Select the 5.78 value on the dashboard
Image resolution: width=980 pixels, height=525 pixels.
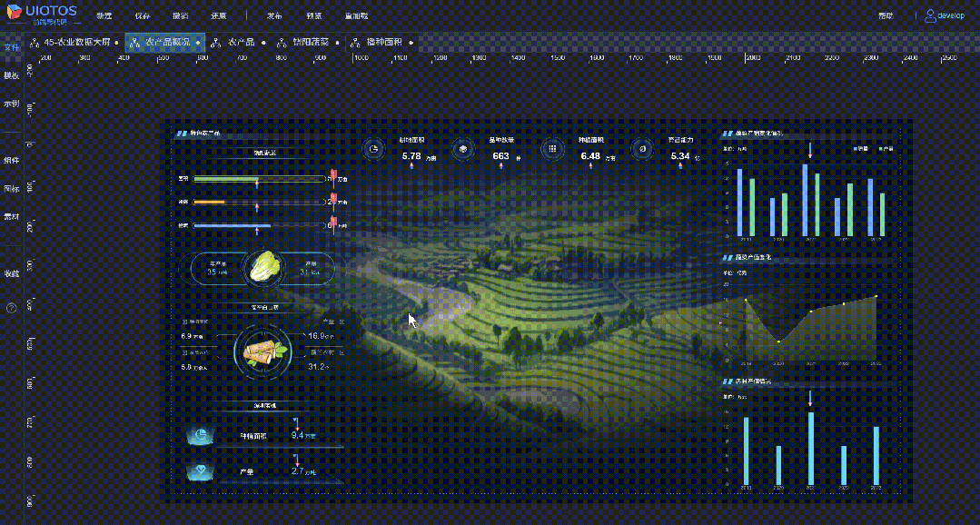coord(411,155)
